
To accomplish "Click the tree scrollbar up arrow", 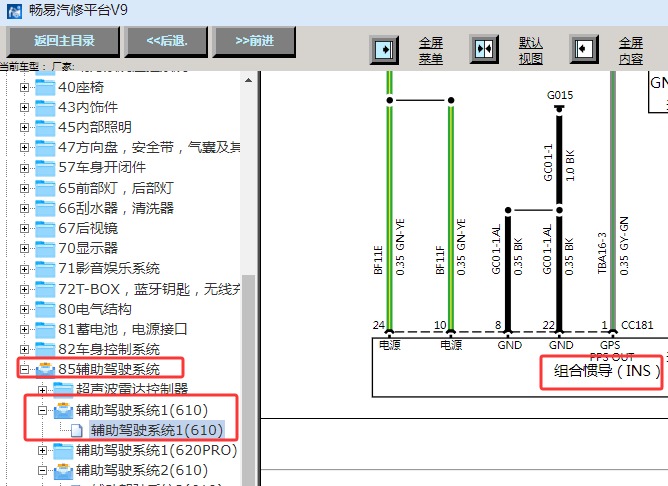I will coord(248,80).
